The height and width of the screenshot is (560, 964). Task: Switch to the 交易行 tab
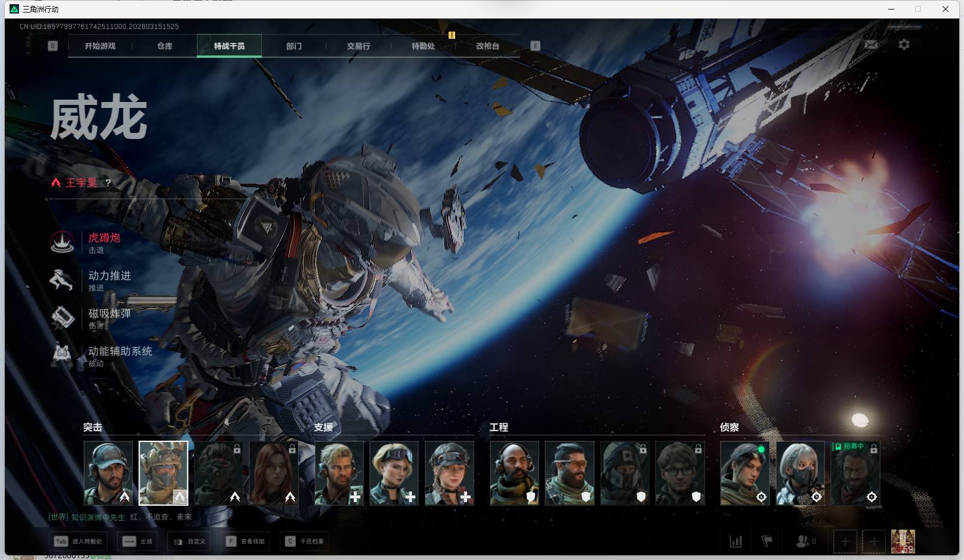tap(359, 46)
